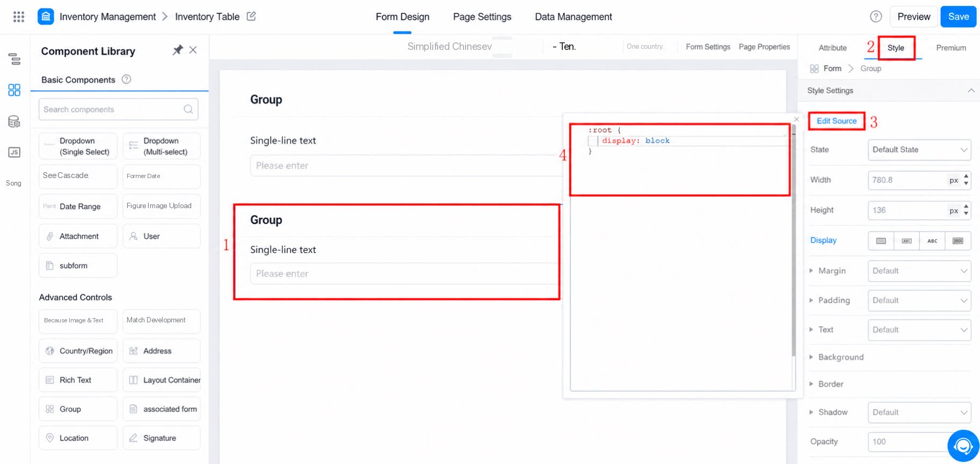This screenshot has height=464, width=980.
Task: Open the apps grid launcher icon
Action: (x=19, y=17)
